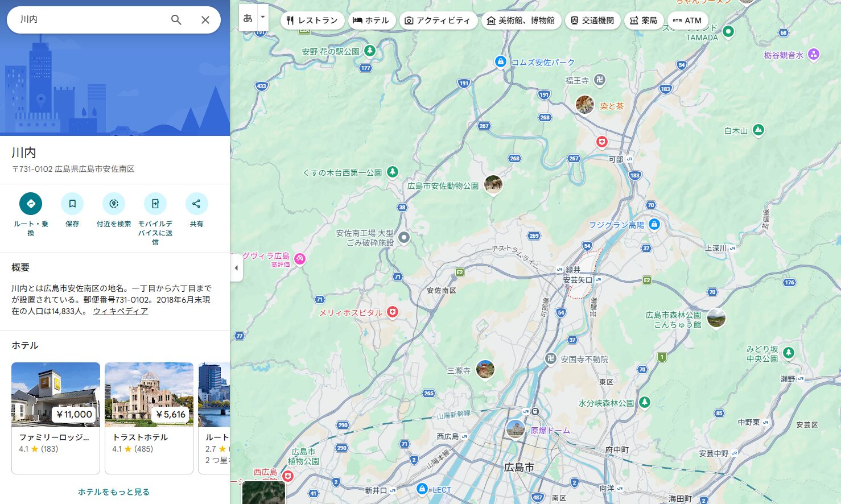The height and width of the screenshot is (504, 841).
Task: Collapse the side panel with the arrow
Action: tap(236, 268)
